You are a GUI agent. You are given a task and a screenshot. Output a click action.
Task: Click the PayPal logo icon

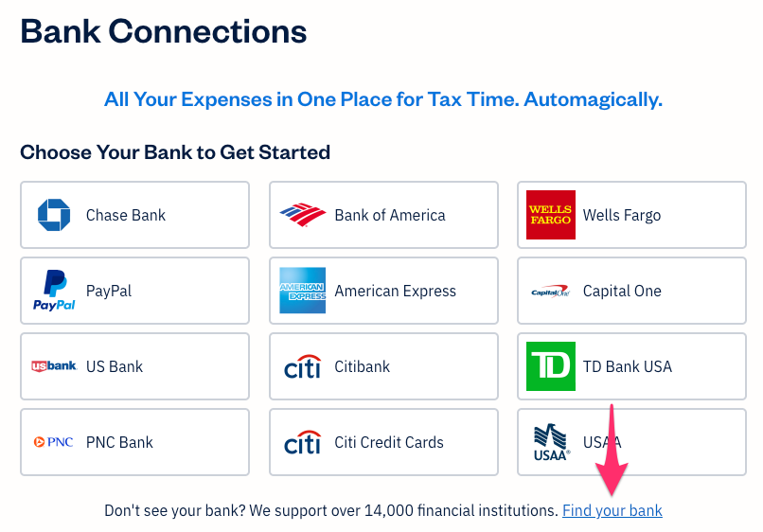54,291
